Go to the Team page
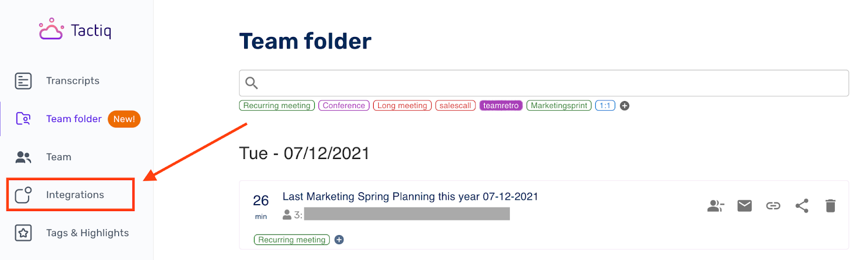 click(x=58, y=157)
